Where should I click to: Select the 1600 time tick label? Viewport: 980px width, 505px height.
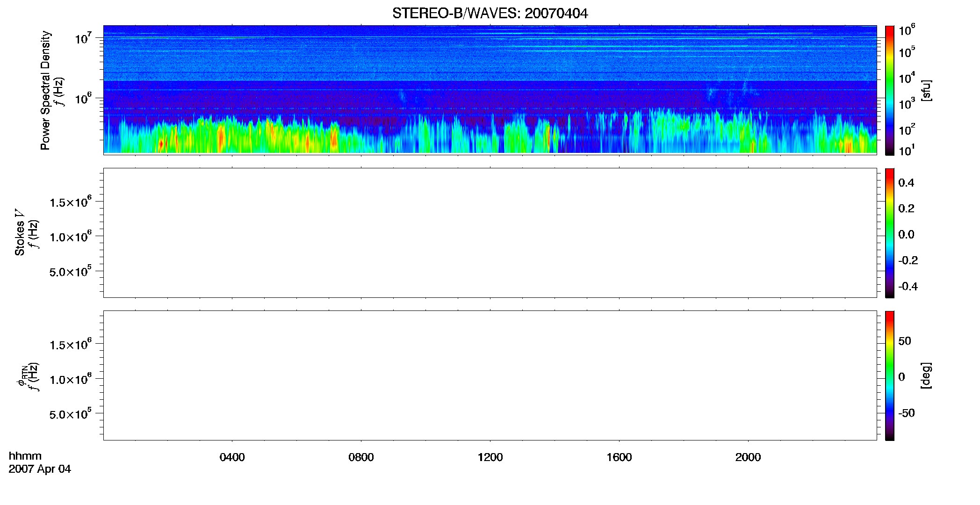coord(619,457)
